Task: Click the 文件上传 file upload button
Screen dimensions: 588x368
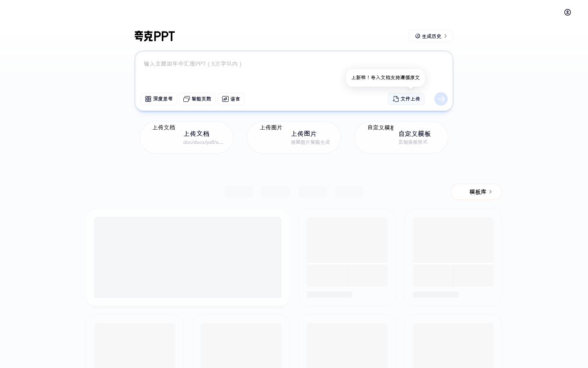Action: [406, 99]
